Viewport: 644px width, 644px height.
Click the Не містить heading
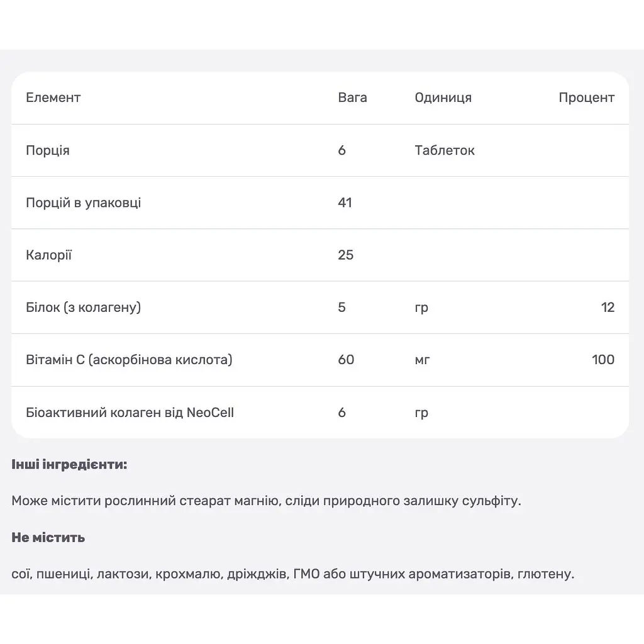point(48,538)
